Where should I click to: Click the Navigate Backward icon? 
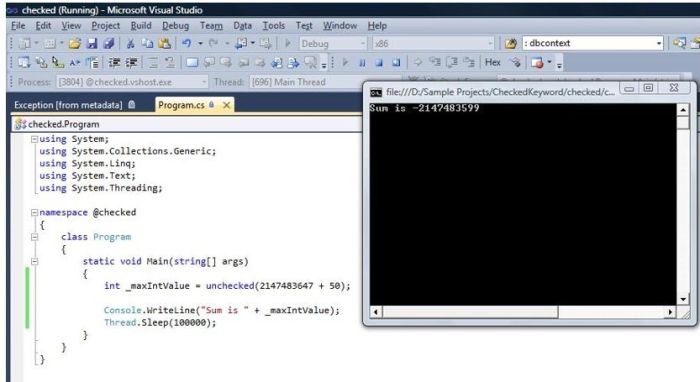241,43
